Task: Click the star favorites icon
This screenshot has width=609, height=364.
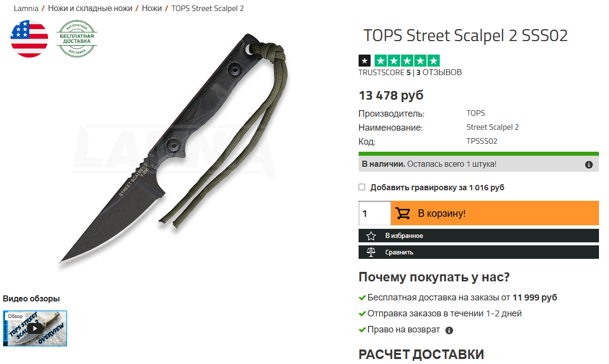Action: pyautogui.click(x=371, y=236)
